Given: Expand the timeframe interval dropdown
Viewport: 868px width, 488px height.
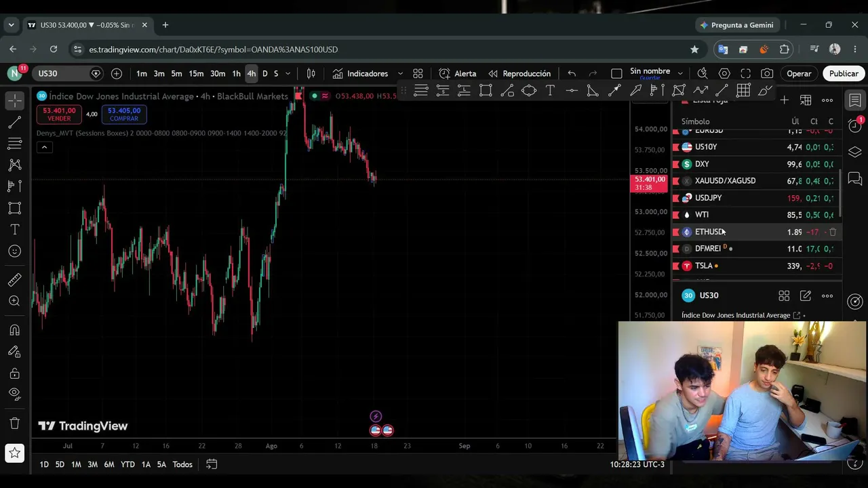Looking at the screenshot, I should coord(288,73).
